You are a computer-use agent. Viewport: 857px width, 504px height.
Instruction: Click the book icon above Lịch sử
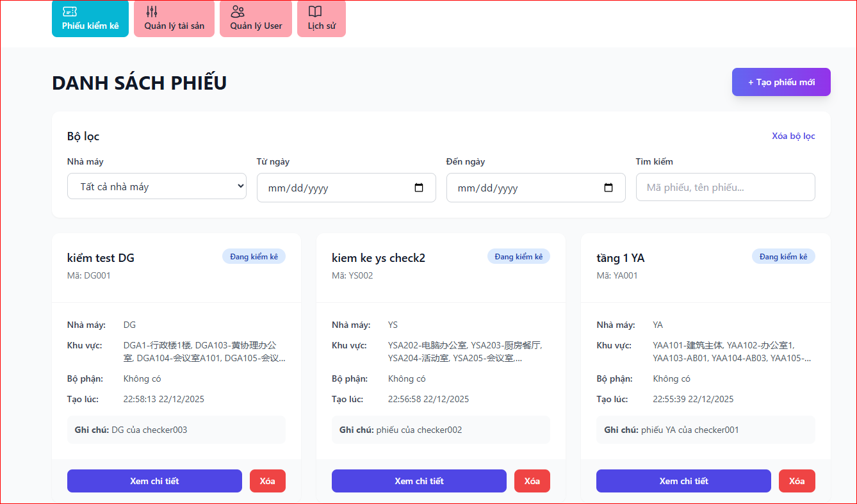coord(314,12)
